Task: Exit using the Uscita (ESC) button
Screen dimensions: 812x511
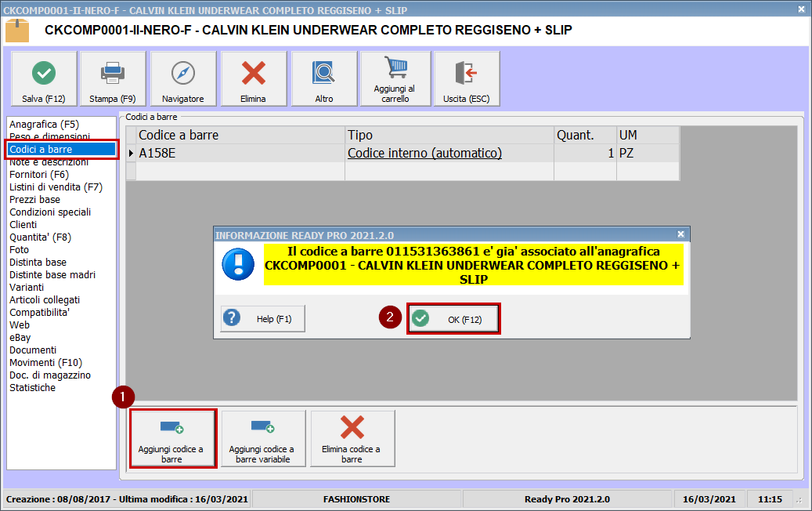Action: [467, 79]
